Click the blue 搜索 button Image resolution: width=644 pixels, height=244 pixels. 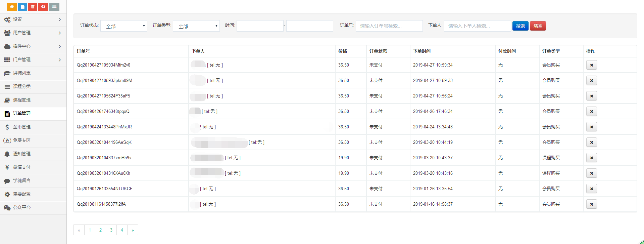coord(520,26)
